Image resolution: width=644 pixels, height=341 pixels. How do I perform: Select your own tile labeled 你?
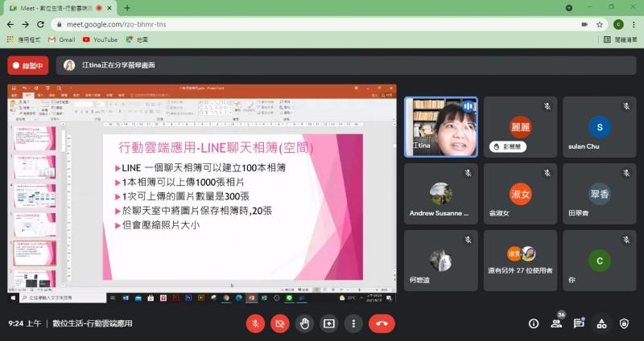click(x=599, y=261)
